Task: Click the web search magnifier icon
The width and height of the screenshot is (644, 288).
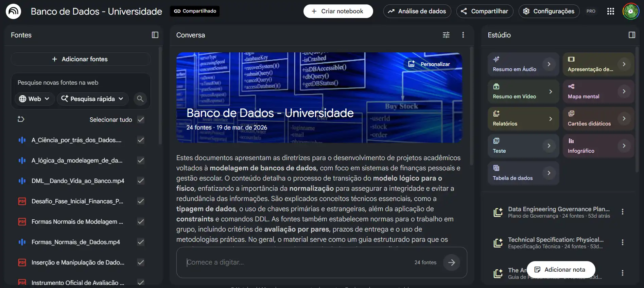Action: click(140, 99)
